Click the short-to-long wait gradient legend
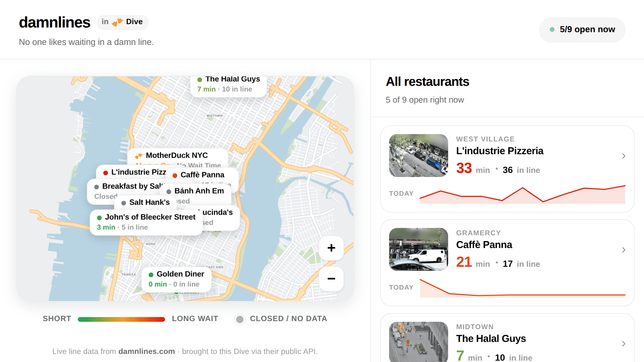Viewport: 644px width, 362px height. 121,319
